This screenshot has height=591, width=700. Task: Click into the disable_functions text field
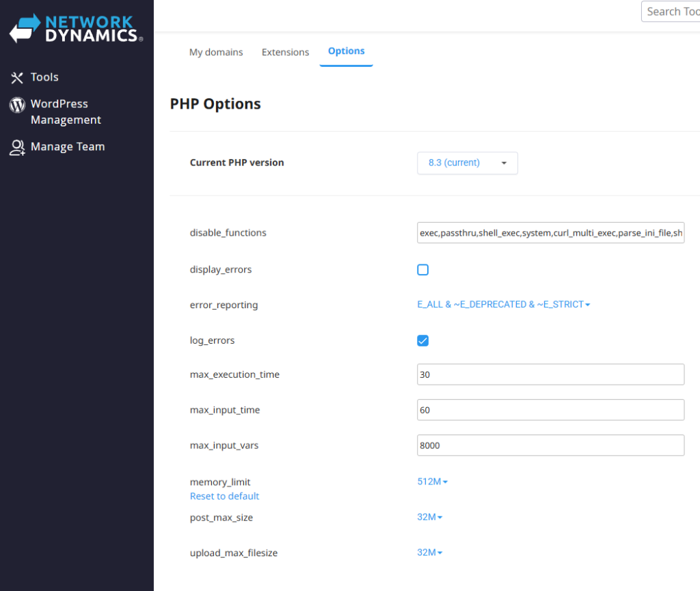coord(550,233)
